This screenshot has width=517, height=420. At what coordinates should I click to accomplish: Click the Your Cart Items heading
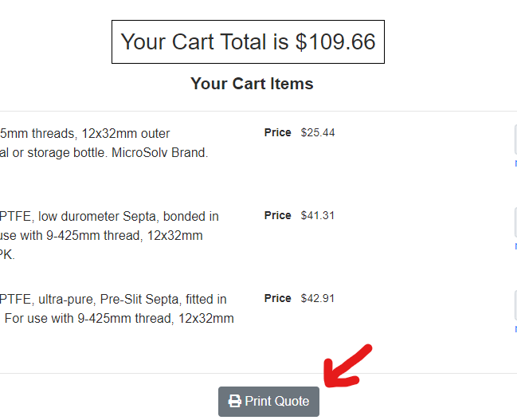pos(252,84)
